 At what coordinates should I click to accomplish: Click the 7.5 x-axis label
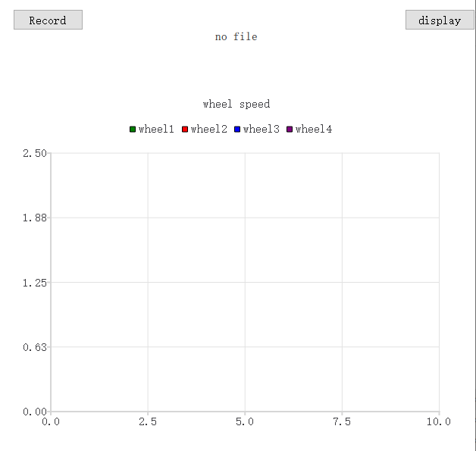point(342,421)
